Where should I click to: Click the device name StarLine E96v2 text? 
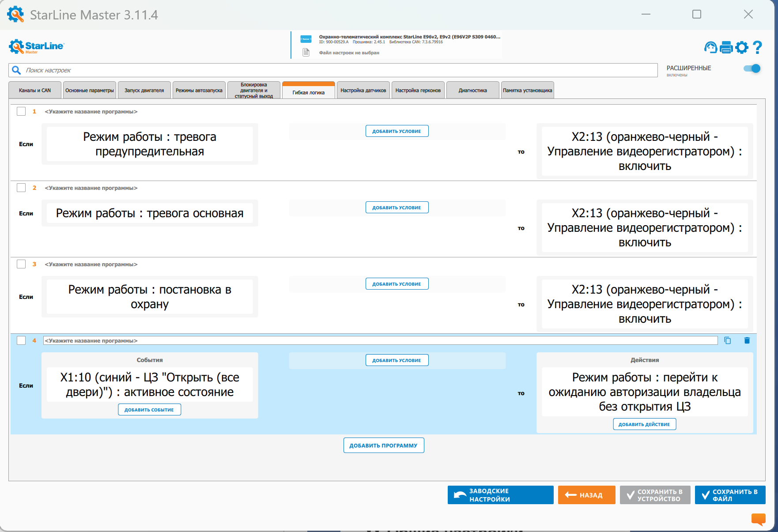410,37
